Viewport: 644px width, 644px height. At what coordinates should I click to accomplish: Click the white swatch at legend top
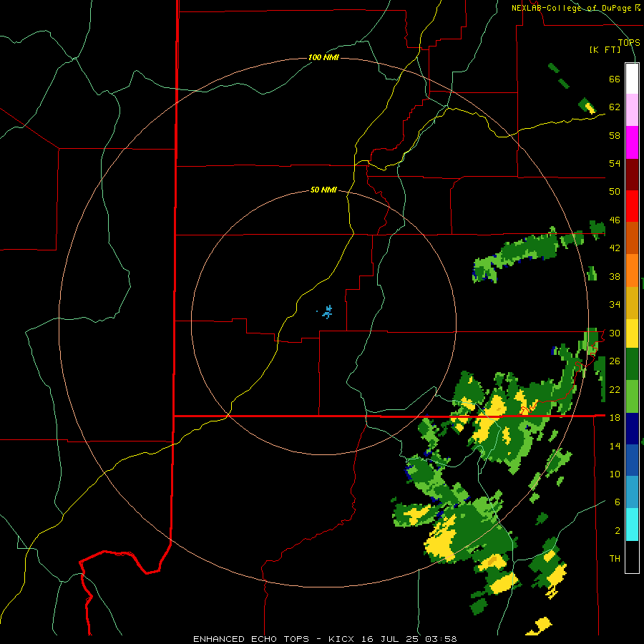[632, 79]
